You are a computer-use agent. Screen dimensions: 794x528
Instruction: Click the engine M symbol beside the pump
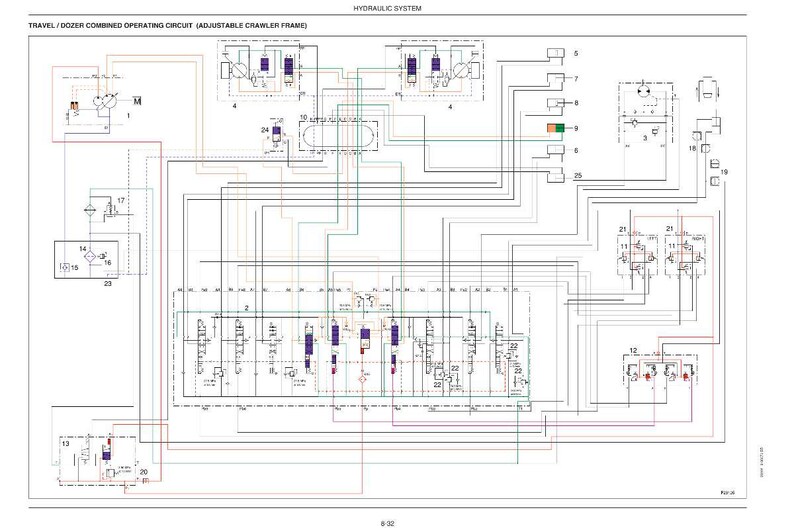tap(137, 101)
